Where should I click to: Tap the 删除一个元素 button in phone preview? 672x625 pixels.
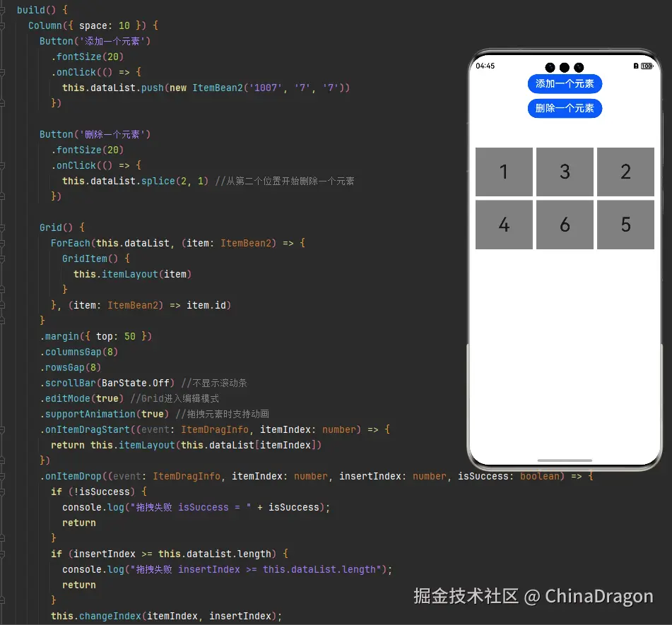[565, 108]
